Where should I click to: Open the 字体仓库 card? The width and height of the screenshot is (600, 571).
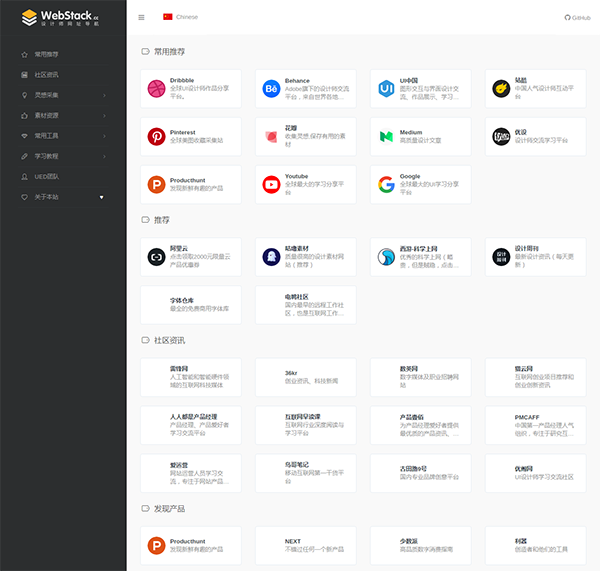click(191, 305)
